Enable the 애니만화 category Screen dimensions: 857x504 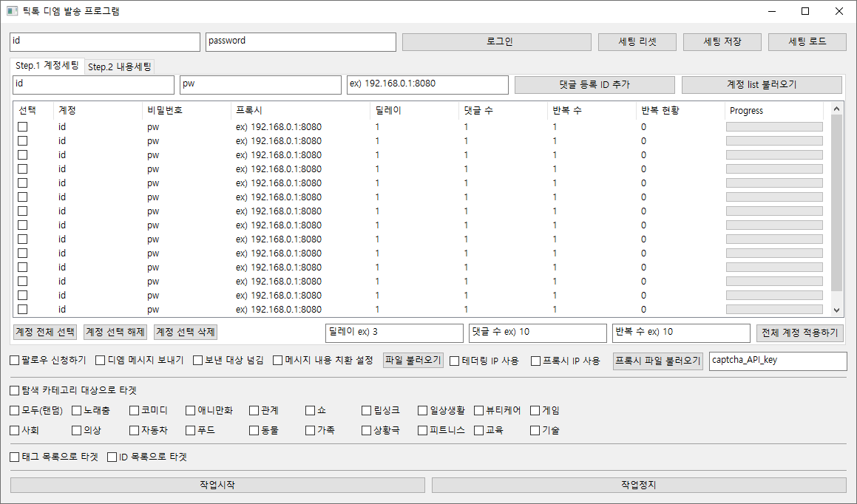(190, 411)
